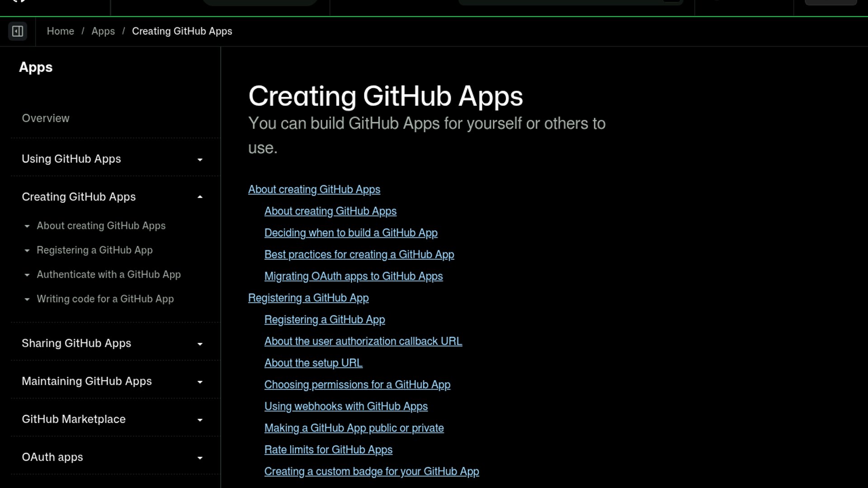Expand OAuth apps section arrow

[x=200, y=458]
